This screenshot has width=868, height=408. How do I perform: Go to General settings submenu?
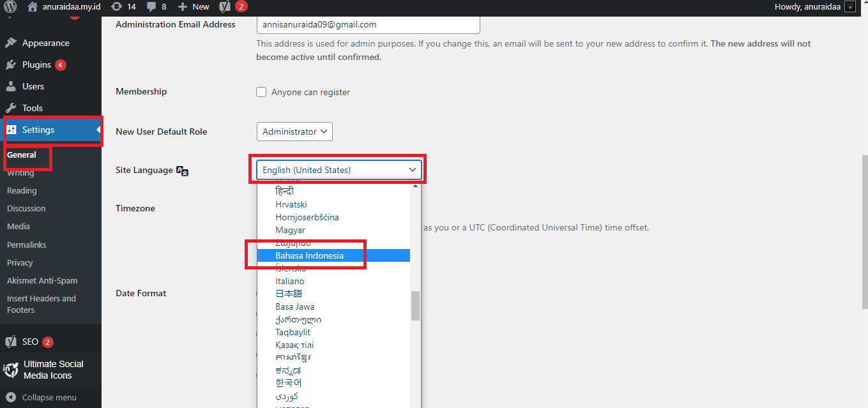[x=22, y=155]
